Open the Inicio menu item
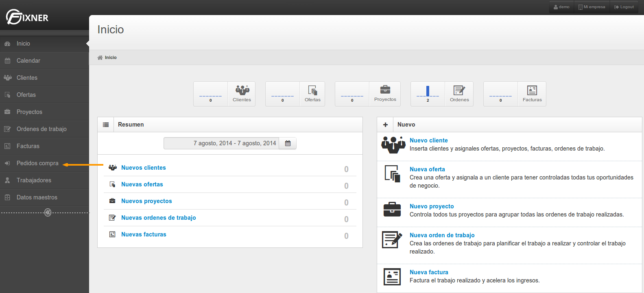Image resolution: width=644 pixels, height=293 pixels. click(44, 44)
